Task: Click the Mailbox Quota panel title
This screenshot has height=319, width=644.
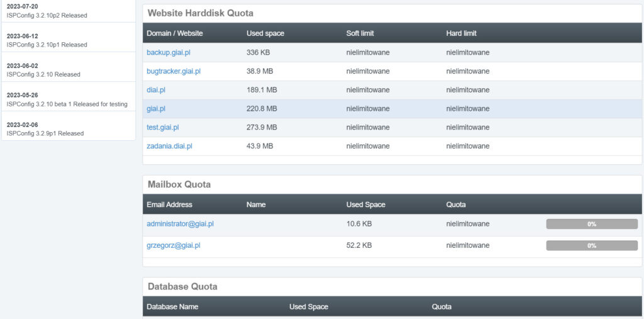Action: tap(179, 184)
